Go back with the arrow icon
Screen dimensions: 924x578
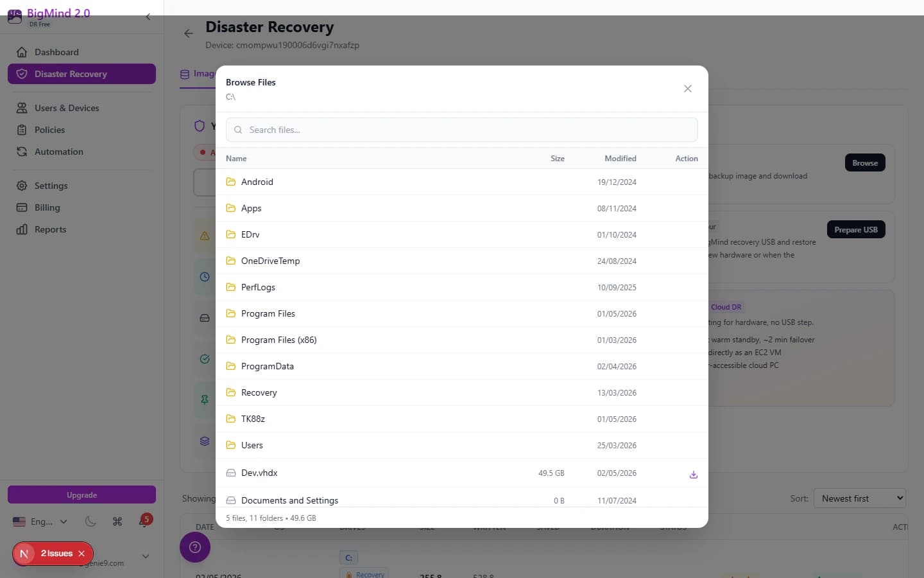pyautogui.click(x=188, y=33)
